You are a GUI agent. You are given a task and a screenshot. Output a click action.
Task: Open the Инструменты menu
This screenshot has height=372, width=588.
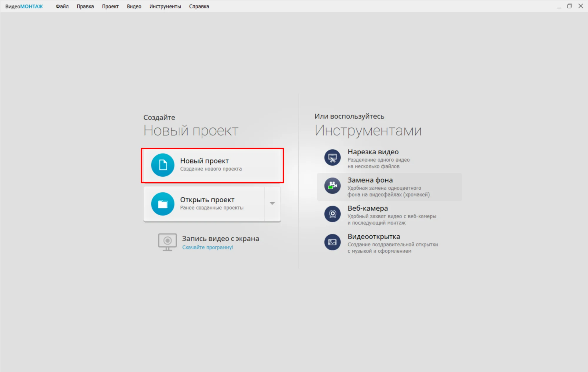point(165,6)
